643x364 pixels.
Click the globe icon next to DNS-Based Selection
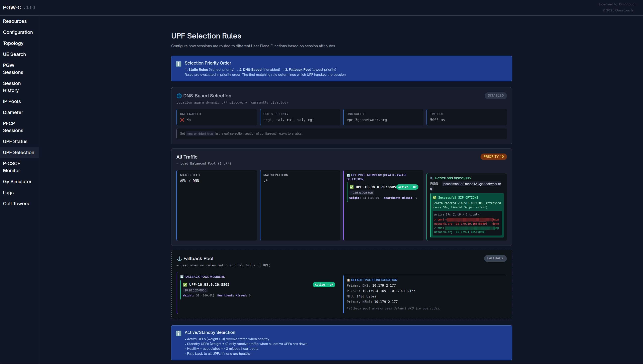179,96
